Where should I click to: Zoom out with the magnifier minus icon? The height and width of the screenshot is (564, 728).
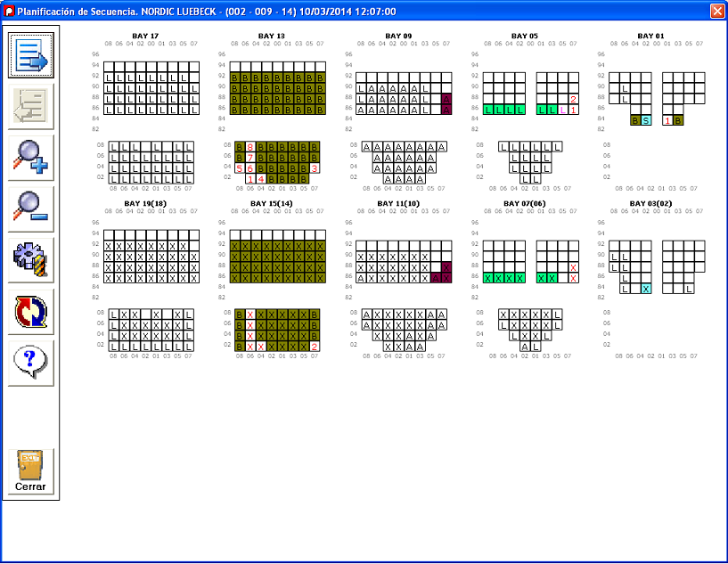point(31,208)
